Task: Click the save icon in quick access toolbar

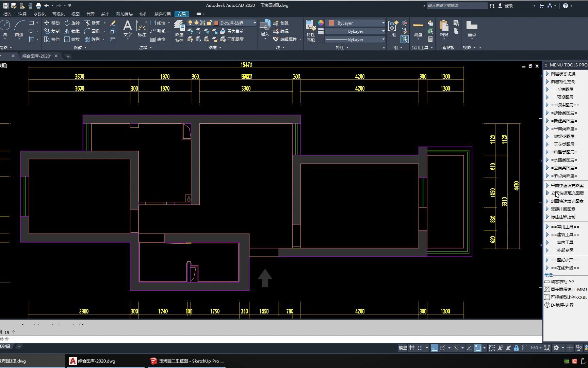Action: click(x=5, y=5)
